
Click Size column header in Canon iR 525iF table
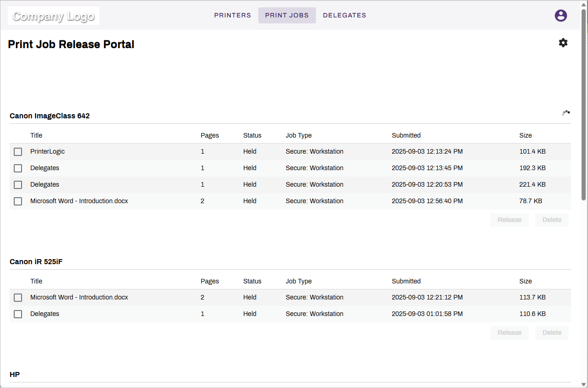[526, 281]
